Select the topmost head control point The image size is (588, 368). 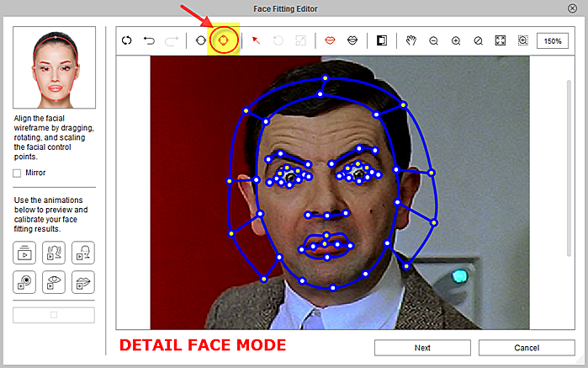pos(326,78)
